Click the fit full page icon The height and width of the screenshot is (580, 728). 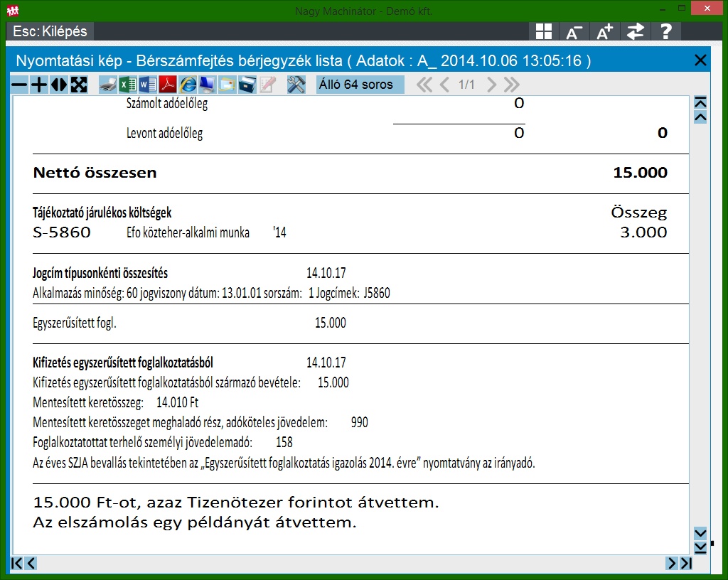79,85
